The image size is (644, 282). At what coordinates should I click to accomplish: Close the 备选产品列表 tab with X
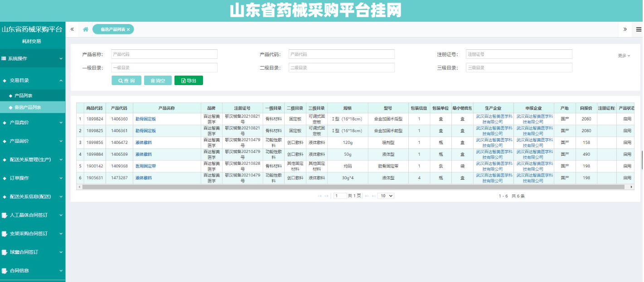point(128,29)
